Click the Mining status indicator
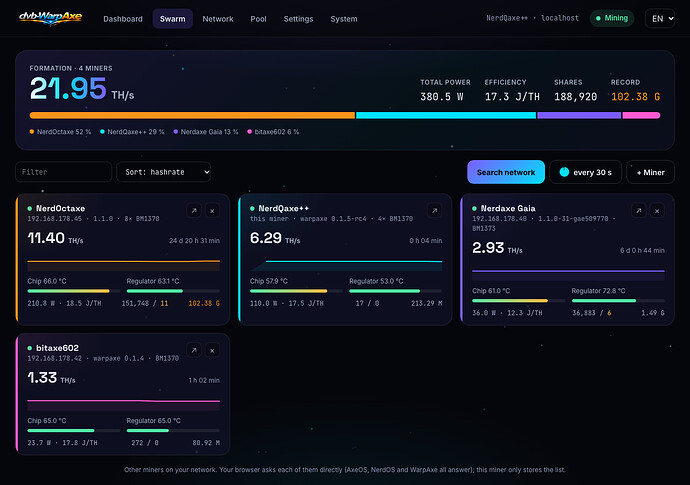 coord(612,18)
